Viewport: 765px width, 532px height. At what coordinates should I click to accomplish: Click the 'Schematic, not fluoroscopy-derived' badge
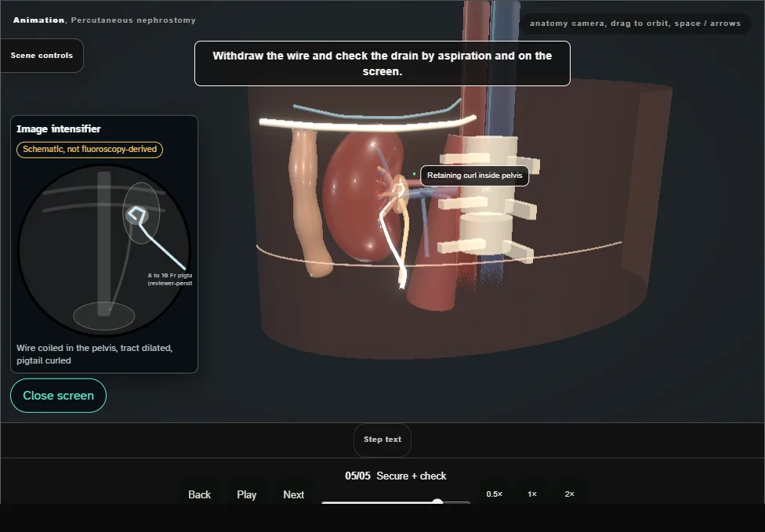tap(90, 149)
